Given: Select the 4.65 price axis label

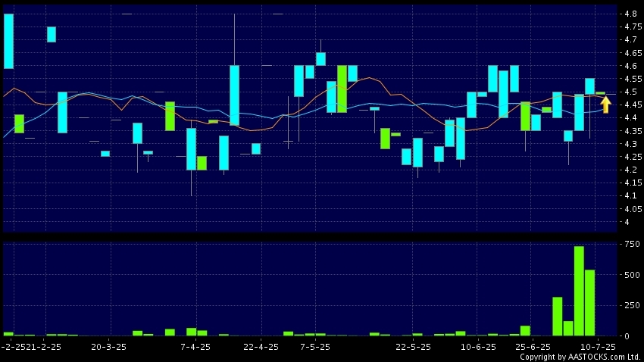Looking at the screenshot, I should 633,53.
